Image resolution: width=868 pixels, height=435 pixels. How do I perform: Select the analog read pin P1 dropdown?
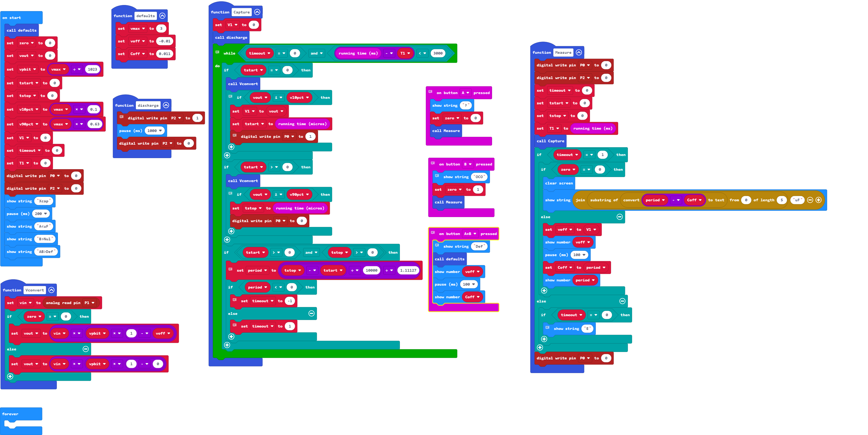[x=90, y=303]
